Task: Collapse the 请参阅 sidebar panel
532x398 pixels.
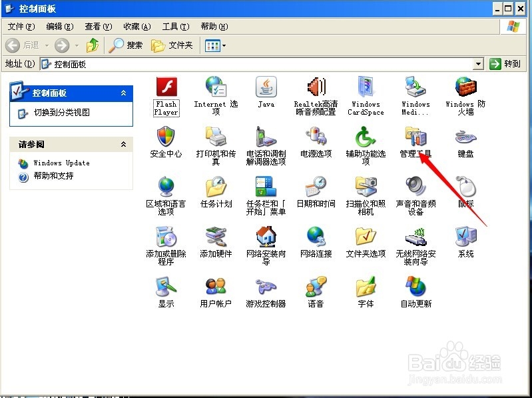Action: (123, 144)
